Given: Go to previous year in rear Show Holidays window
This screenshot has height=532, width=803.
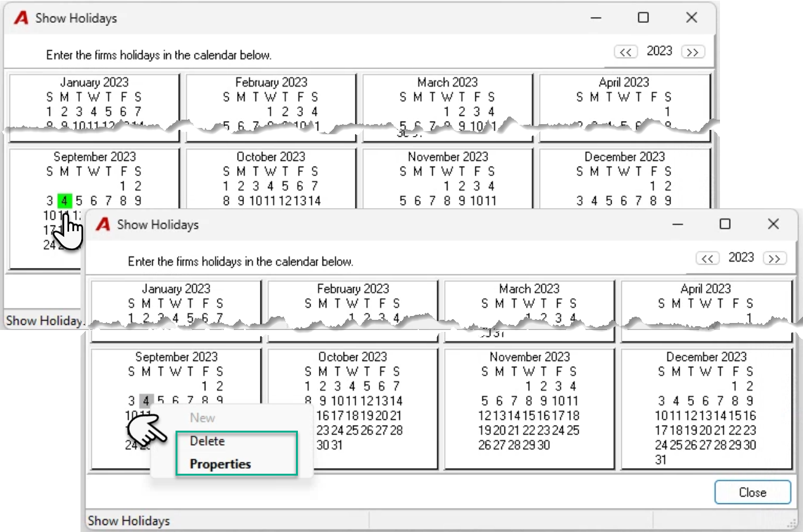Looking at the screenshot, I should 626,52.
